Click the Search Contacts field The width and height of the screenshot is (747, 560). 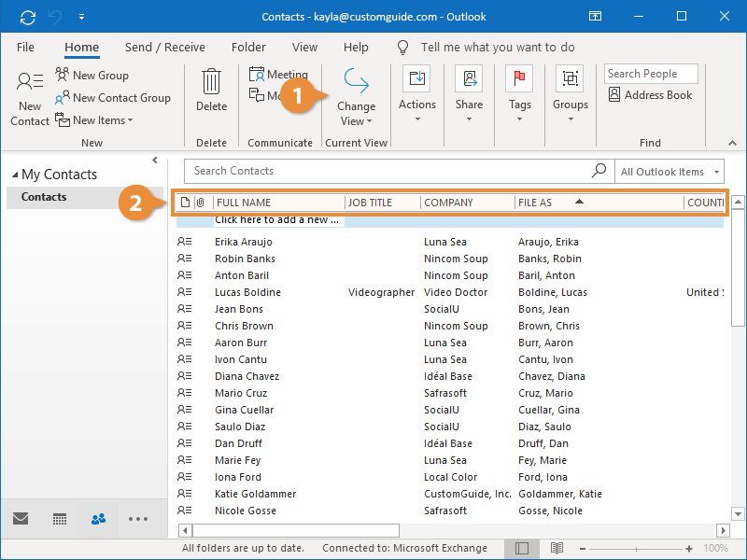pos(388,171)
